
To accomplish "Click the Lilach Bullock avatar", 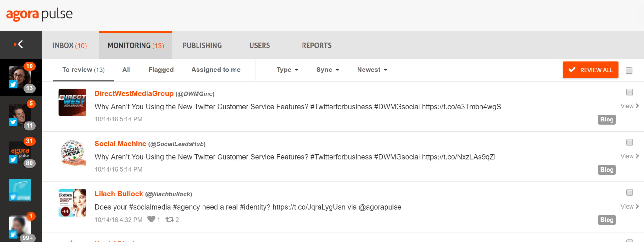I will pyautogui.click(x=72, y=203).
